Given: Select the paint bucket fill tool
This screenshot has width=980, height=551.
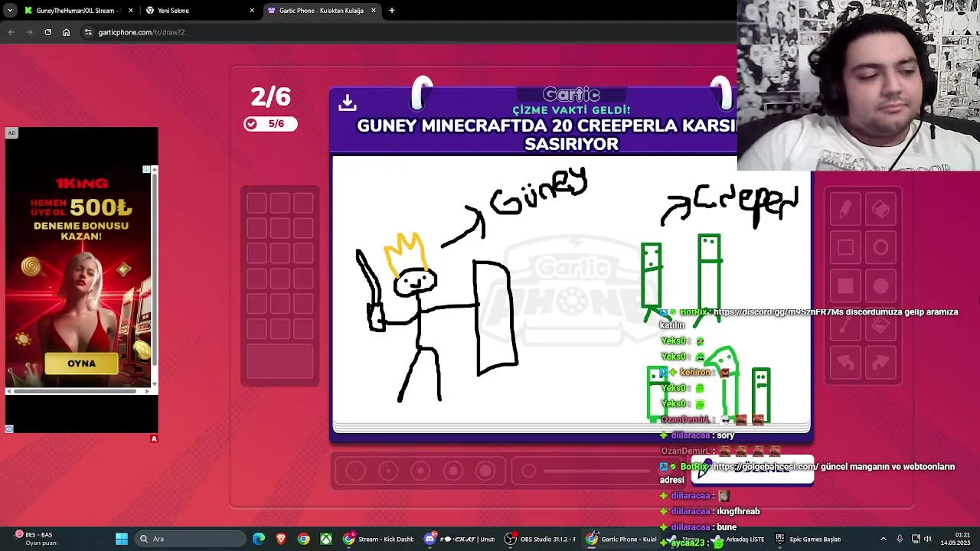Looking at the screenshot, I should [880, 324].
